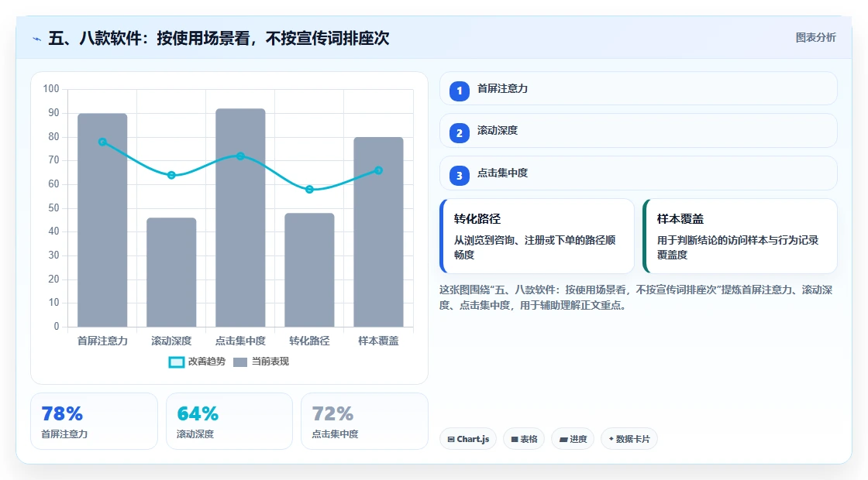Click trend line point above 滚动深度 bar
Viewport: 868px width, 480px height.
(x=171, y=175)
